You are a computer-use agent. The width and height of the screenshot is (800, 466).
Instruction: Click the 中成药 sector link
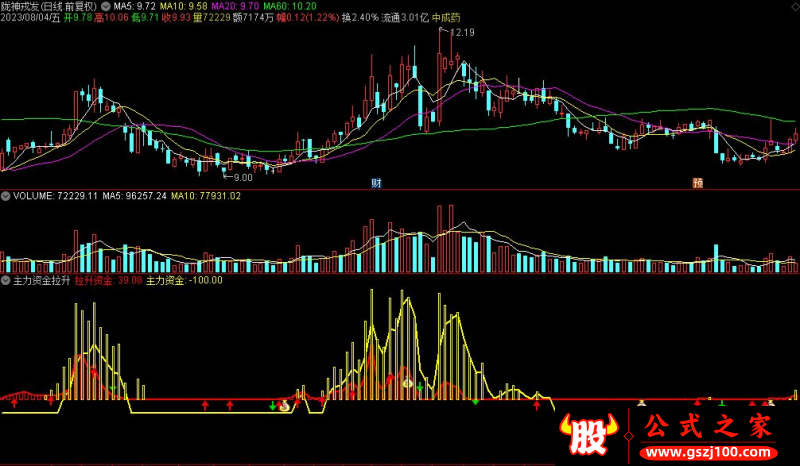pos(446,18)
